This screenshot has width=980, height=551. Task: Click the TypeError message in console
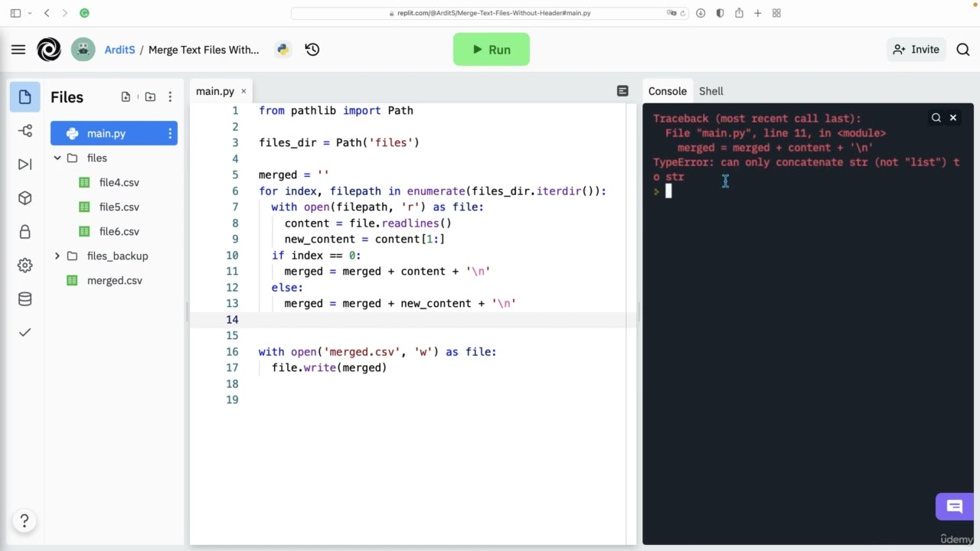coord(805,169)
